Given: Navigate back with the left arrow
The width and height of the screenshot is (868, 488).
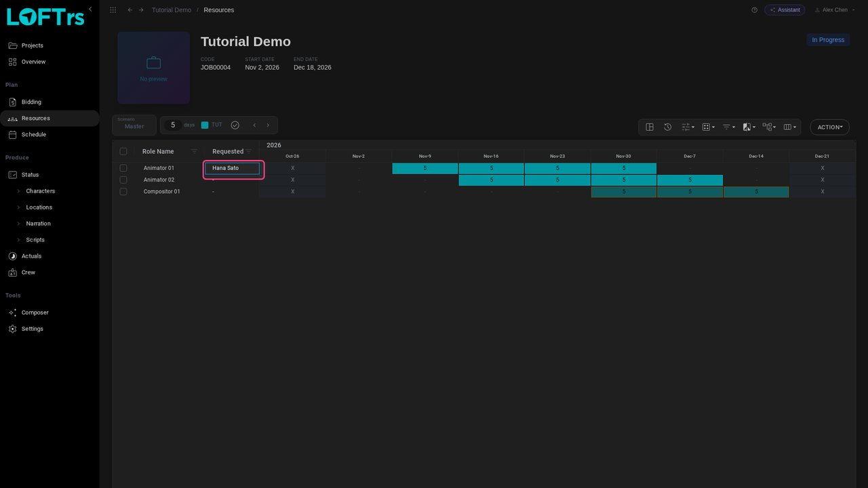Looking at the screenshot, I should point(130,10).
